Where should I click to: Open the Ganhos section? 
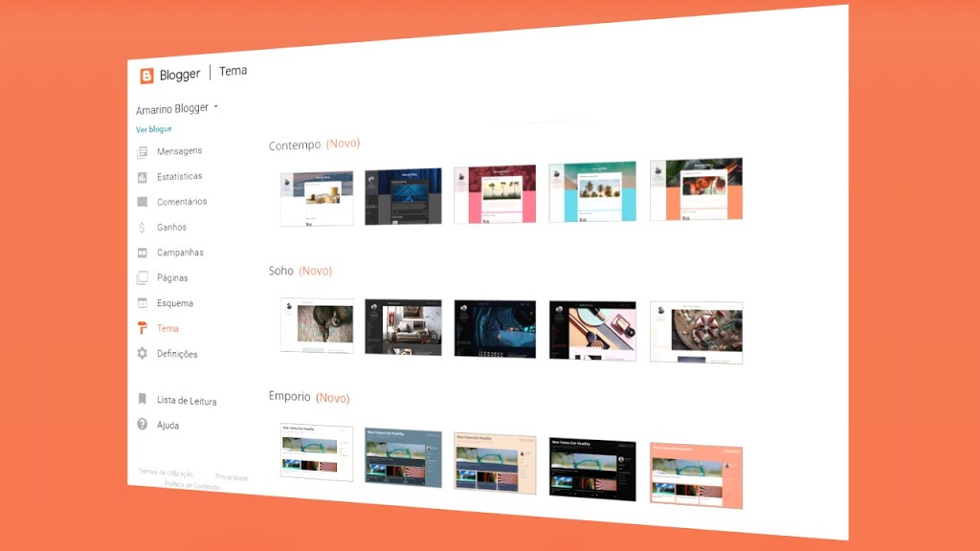tap(172, 228)
